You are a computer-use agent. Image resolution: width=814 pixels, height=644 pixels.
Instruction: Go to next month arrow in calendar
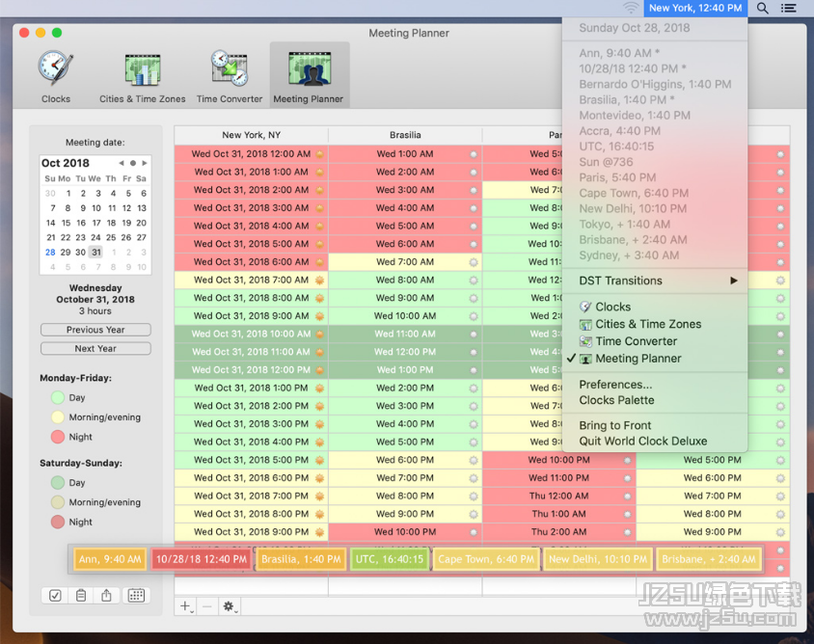tap(145, 163)
